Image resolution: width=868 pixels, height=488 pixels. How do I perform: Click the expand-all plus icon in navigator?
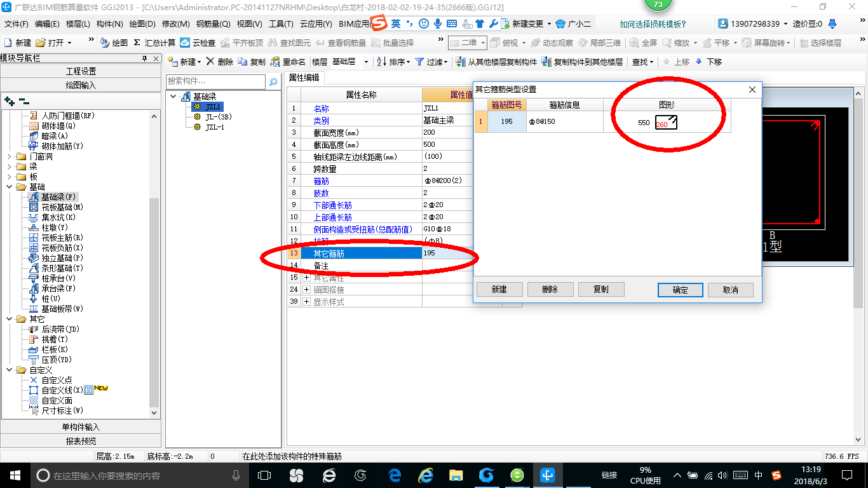pyautogui.click(x=10, y=100)
